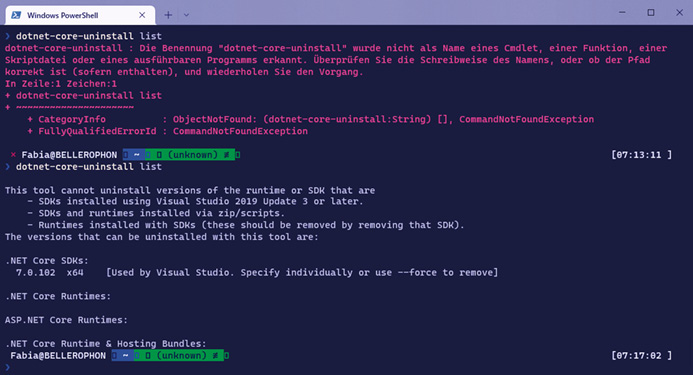
Task: Maximize the terminal window
Action: tap(651, 12)
